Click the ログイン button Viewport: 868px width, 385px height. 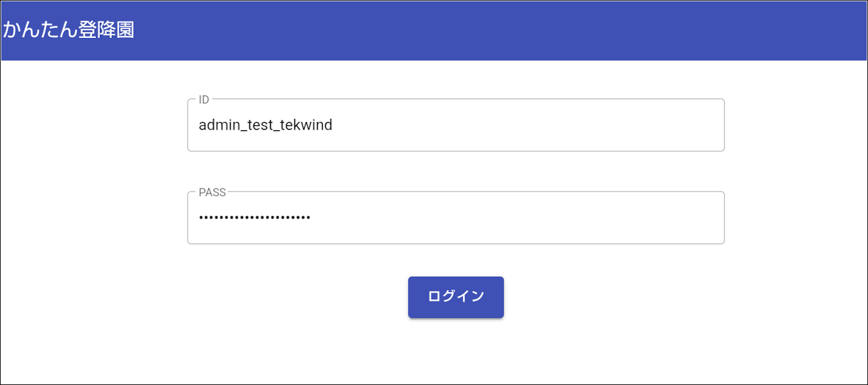[455, 296]
